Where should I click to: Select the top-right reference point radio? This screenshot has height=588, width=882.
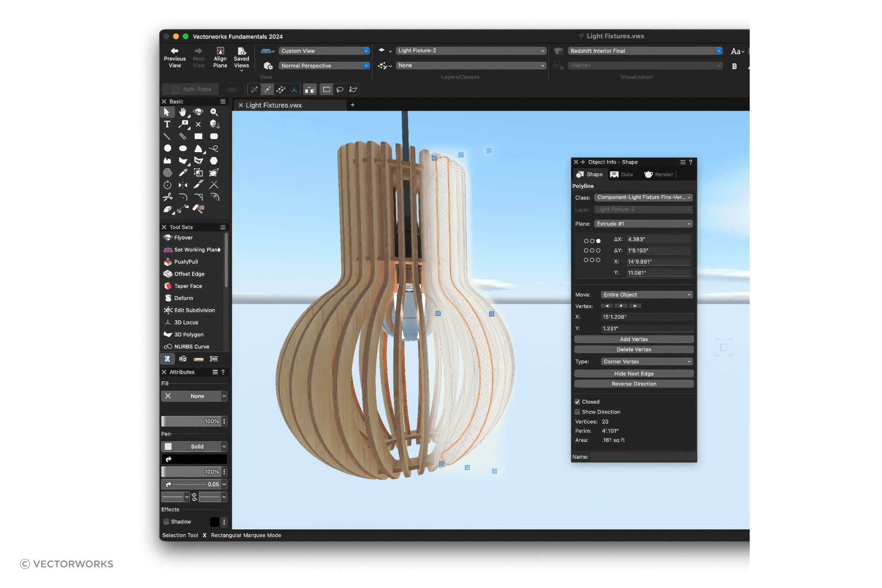[598, 241]
